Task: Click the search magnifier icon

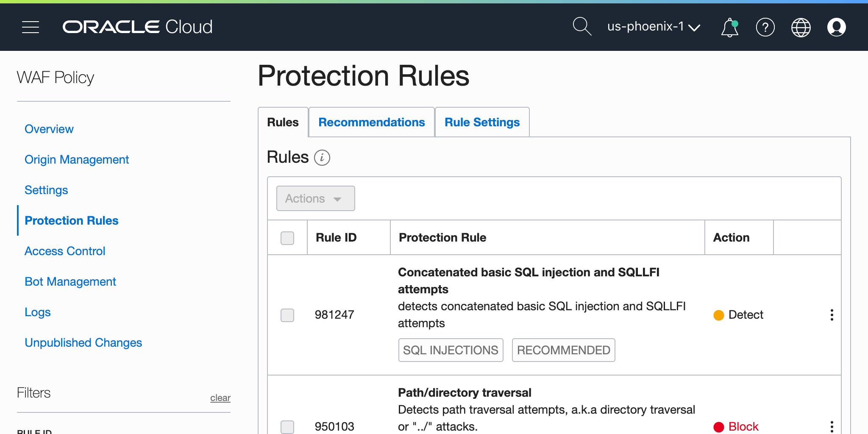Action: coord(582,27)
